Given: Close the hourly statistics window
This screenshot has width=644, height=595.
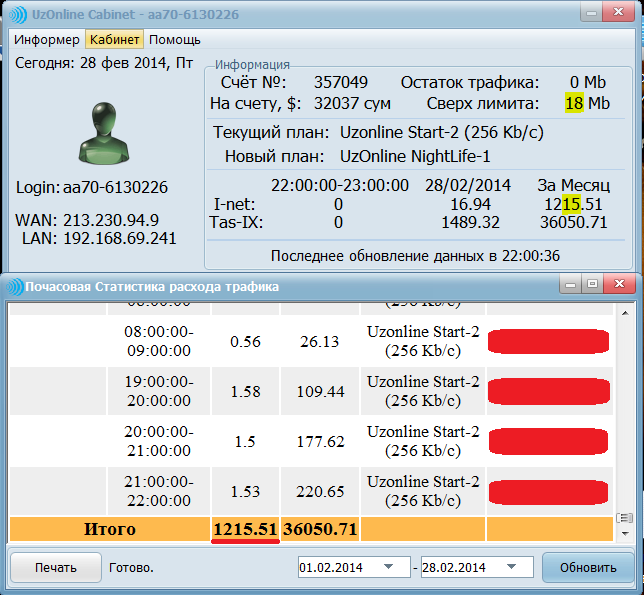Looking at the screenshot, I should tap(619, 283).
